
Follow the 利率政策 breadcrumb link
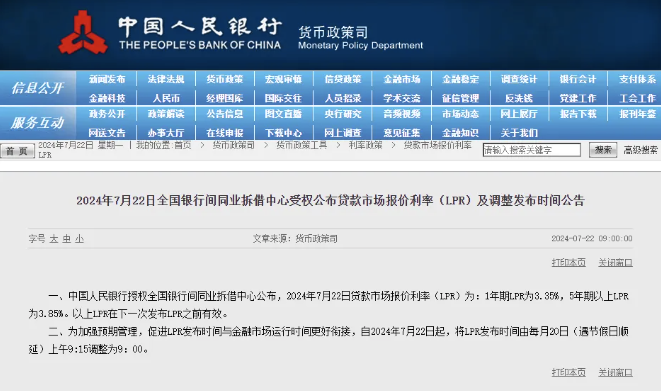(365, 145)
